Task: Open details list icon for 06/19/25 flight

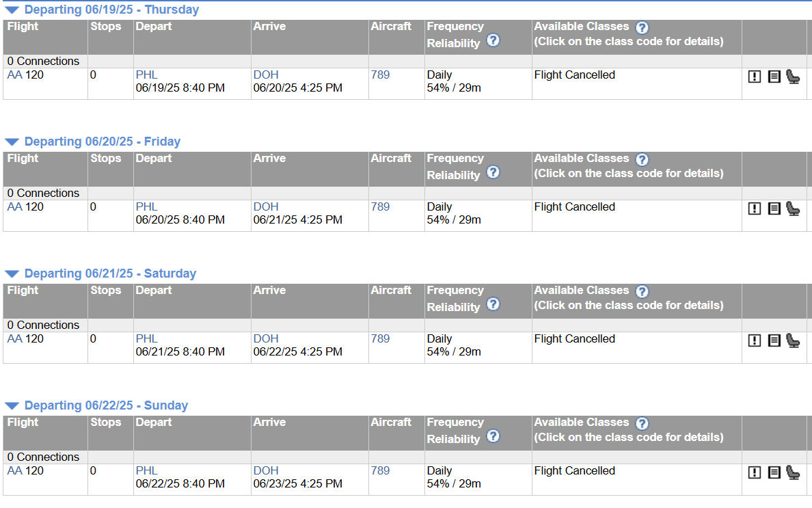Action: [774, 77]
